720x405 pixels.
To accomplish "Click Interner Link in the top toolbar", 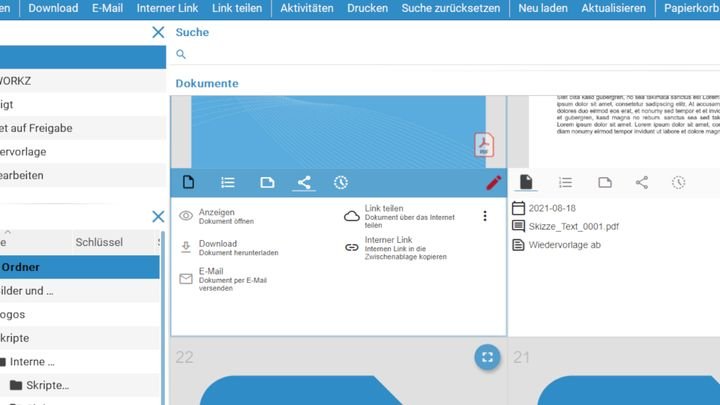I will pos(167,8).
